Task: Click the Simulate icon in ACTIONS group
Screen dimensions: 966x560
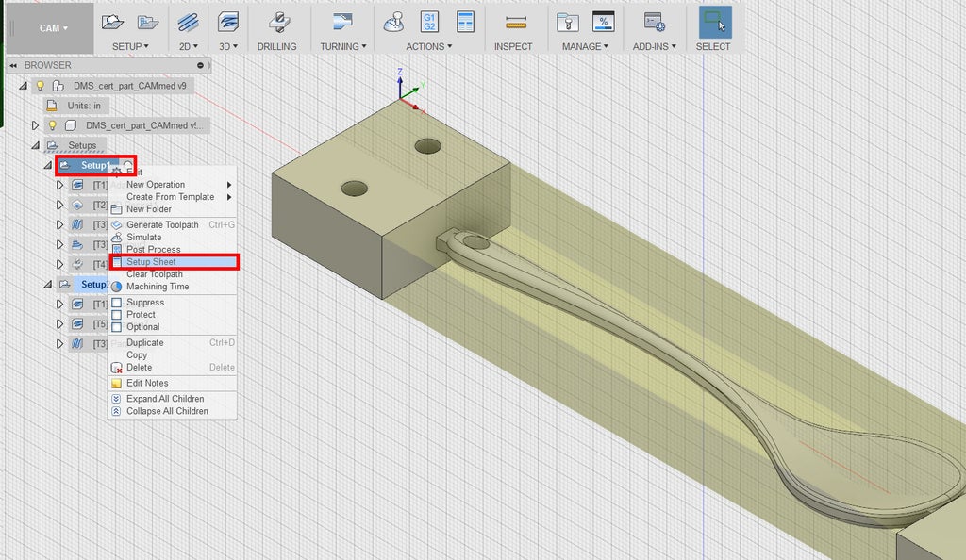Action: pyautogui.click(x=393, y=22)
